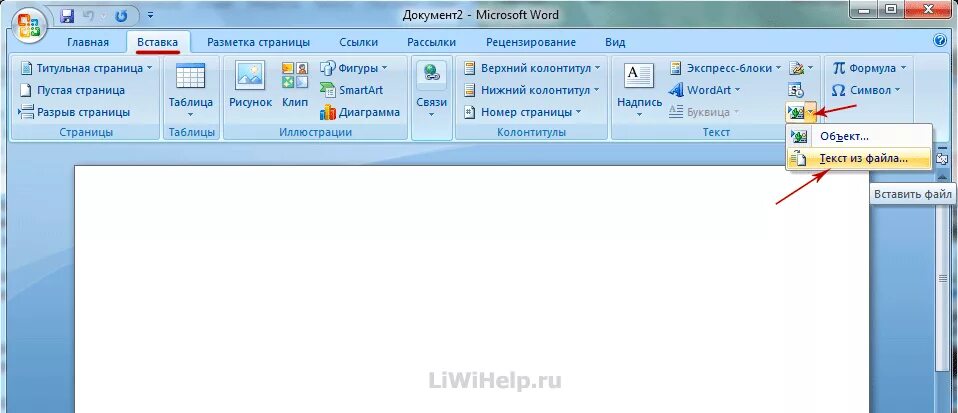Click inside the blank document page

(472, 289)
